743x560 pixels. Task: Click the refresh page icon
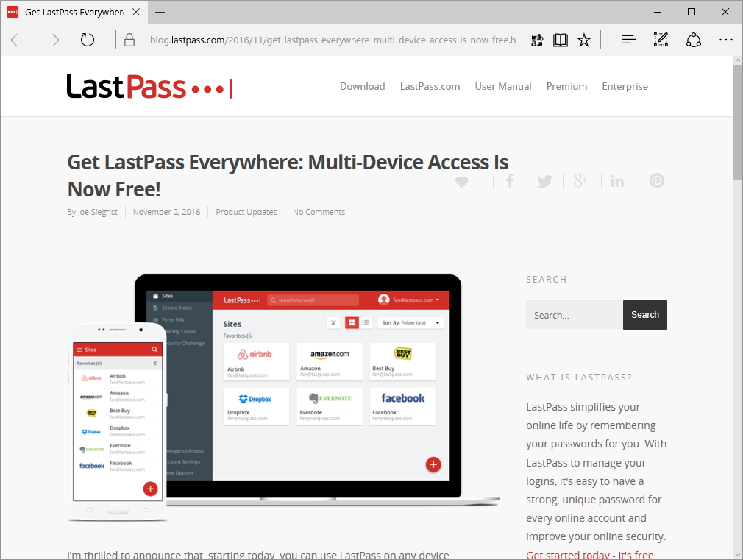tap(88, 40)
